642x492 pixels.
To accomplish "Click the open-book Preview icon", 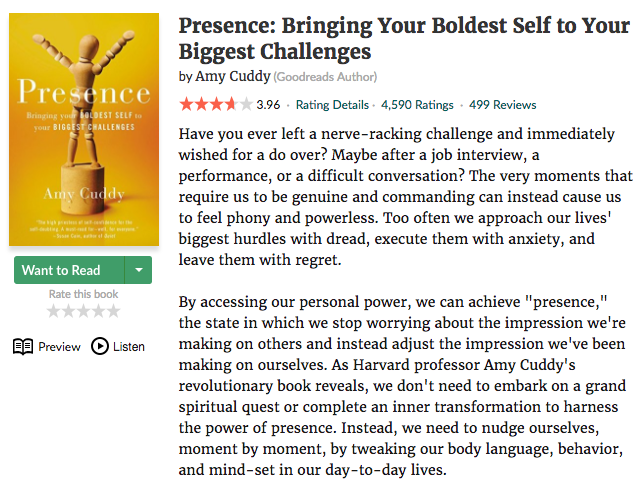I will (23, 347).
